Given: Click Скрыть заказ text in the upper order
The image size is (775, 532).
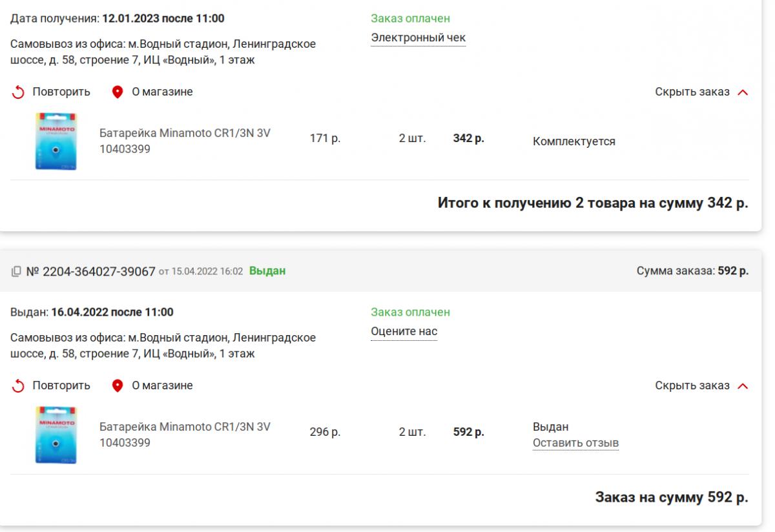Looking at the screenshot, I should click(x=692, y=92).
